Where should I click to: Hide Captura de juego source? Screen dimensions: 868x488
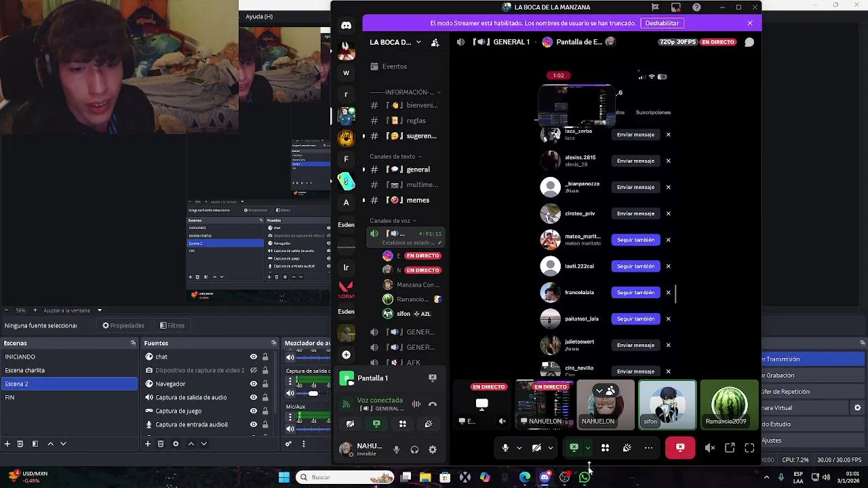(x=254, y=411)
